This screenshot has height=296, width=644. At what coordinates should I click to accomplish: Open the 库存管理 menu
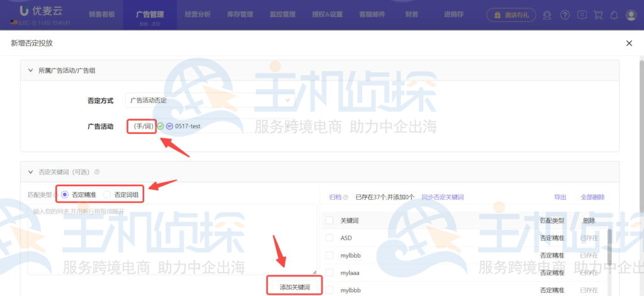click(x=240, y=14)
